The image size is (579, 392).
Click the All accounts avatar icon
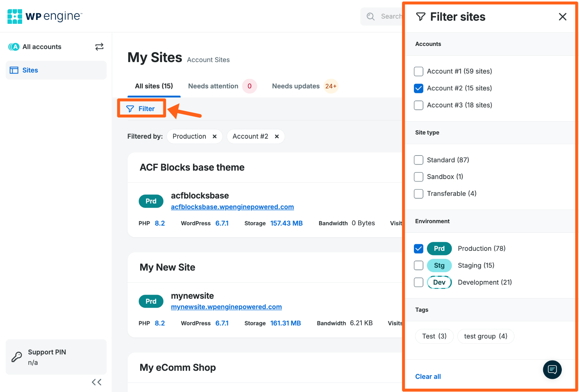14,47
